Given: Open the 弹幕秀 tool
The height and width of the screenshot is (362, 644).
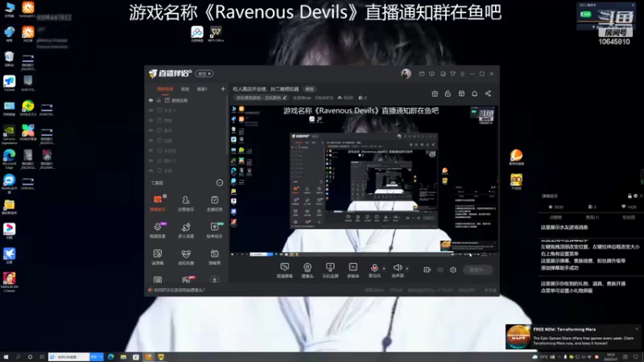Looking at the screenshot, I should [214, 257].
